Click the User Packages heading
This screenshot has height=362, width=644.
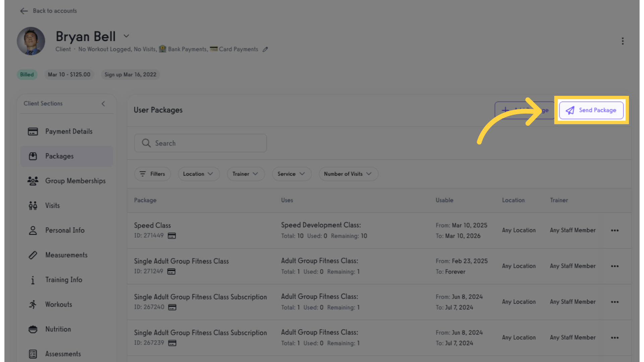pyautogui.click(x=158, y=110)
